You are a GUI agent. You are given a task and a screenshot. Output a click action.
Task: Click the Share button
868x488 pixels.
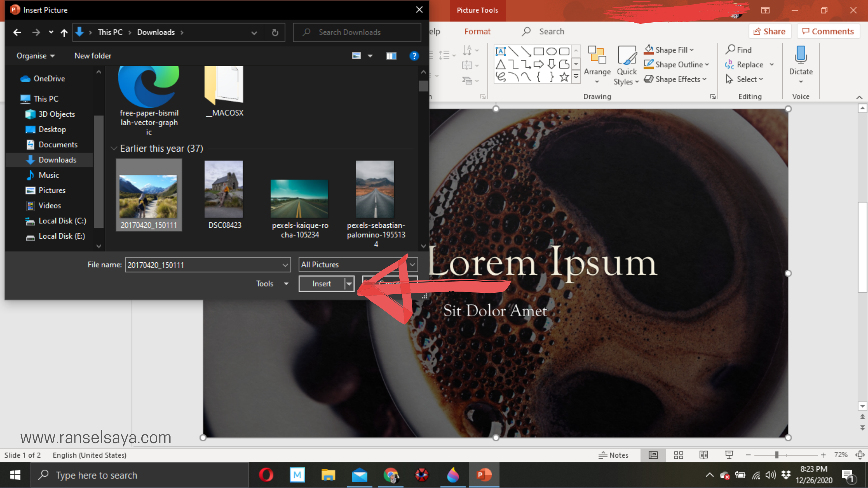(770, 32)
